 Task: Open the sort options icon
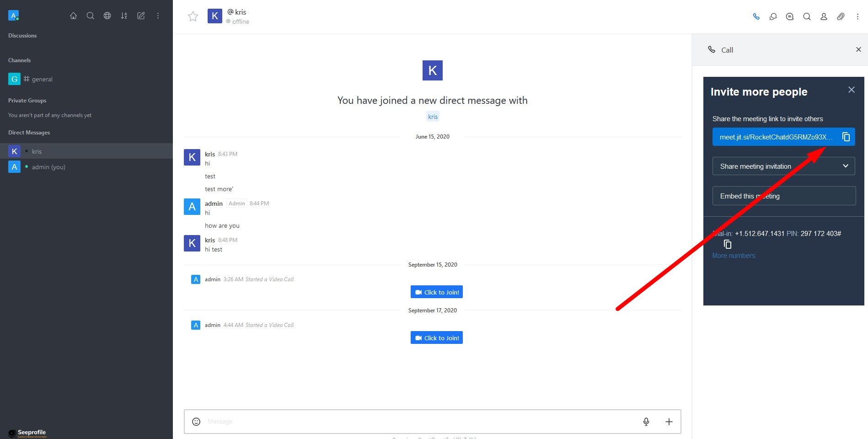point(124,16)
